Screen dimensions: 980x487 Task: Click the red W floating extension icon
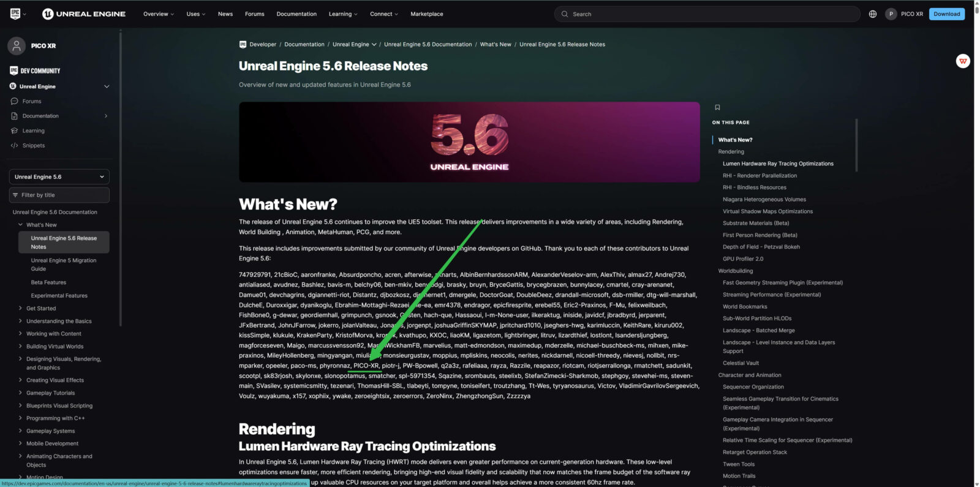[963, 61]
